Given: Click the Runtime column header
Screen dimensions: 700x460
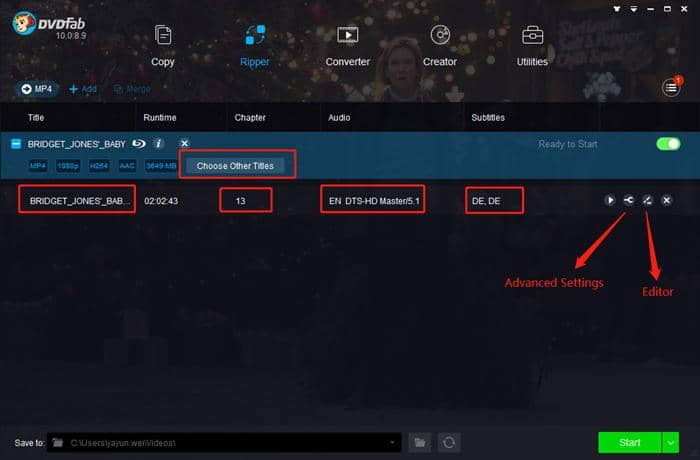Looking at the screenshot, I should (160, 117).
